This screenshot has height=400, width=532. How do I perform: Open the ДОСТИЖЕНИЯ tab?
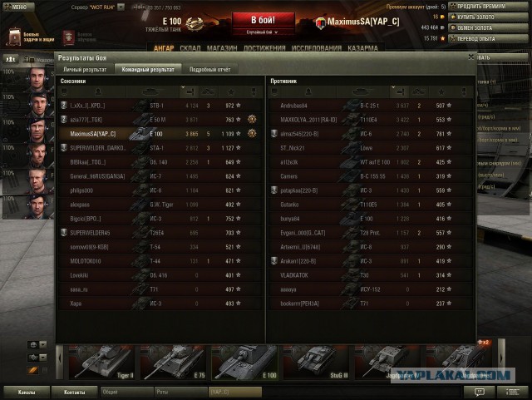pos(264,48)
